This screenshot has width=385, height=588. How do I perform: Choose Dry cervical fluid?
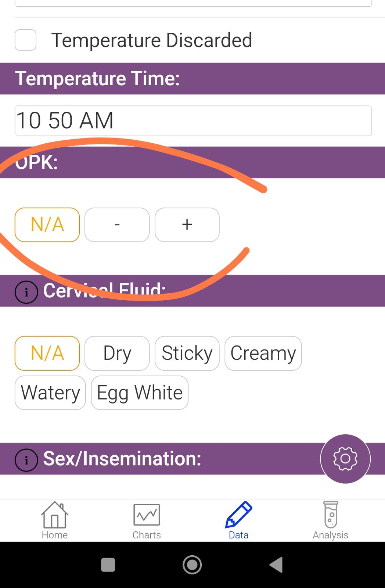coord(117,353)
